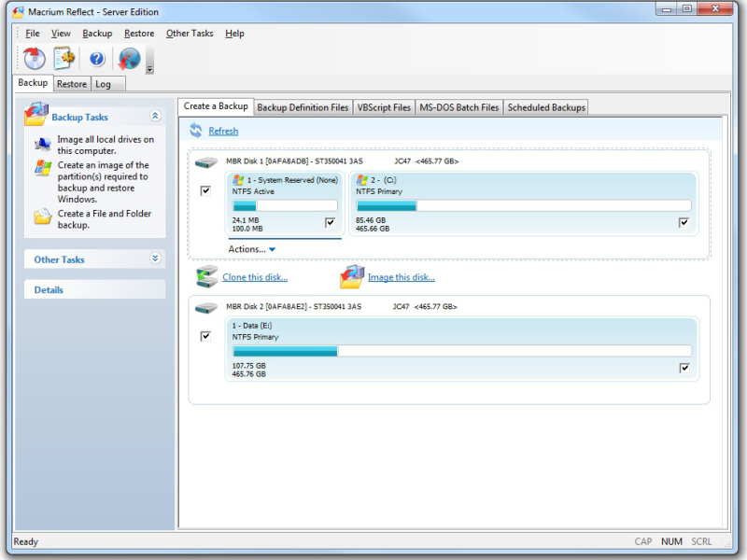Screen dimensions: 747x560
Task: Toggle the MBR Disk 1 checkbox
Action: [205, 191]
